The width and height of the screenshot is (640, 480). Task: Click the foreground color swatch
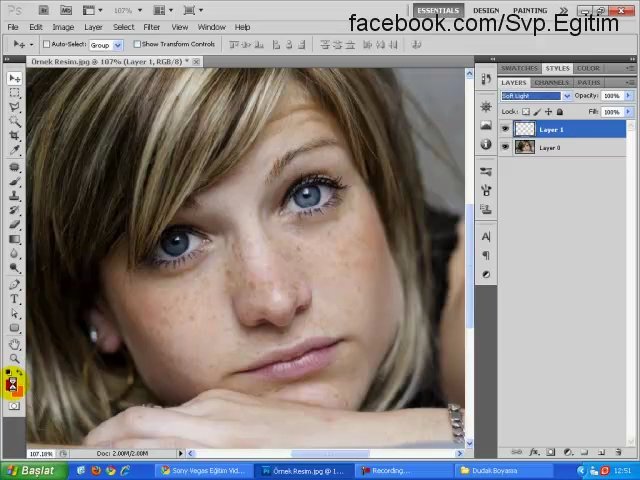pyautogui.click(x=12, y=383)
